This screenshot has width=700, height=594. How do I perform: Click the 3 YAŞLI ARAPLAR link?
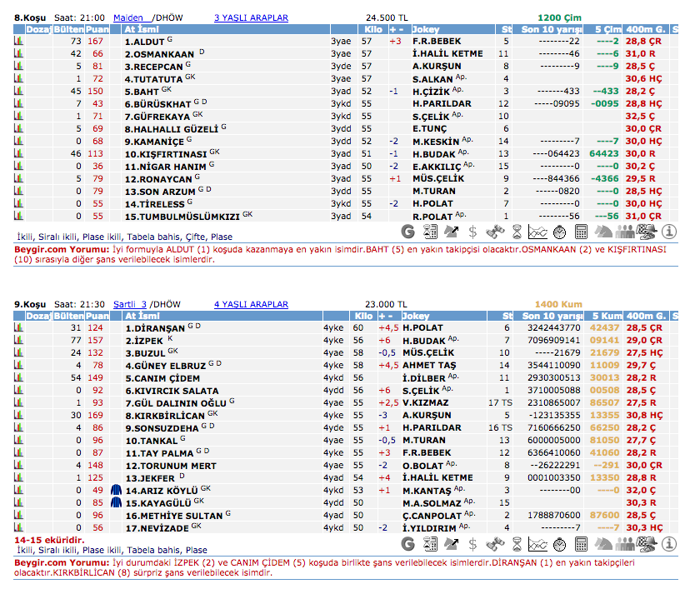coord(251,17)
